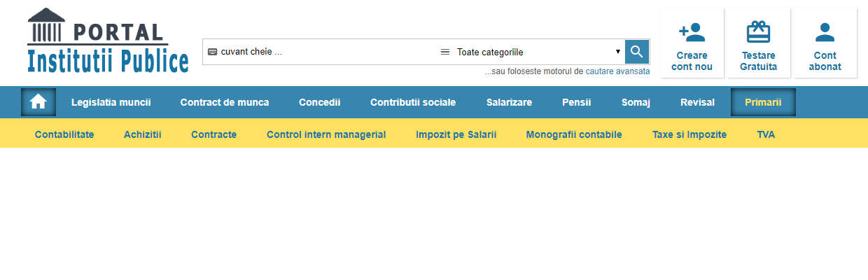Click the Cont abonat user icon
Screen dimensions: 868x280
click(x=825, y=32)
